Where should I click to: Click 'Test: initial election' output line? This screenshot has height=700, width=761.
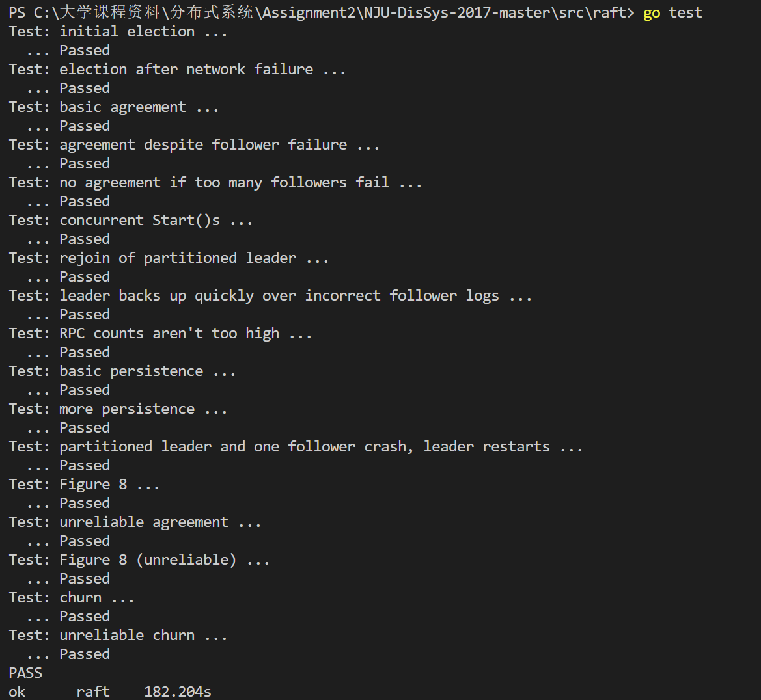118,31
